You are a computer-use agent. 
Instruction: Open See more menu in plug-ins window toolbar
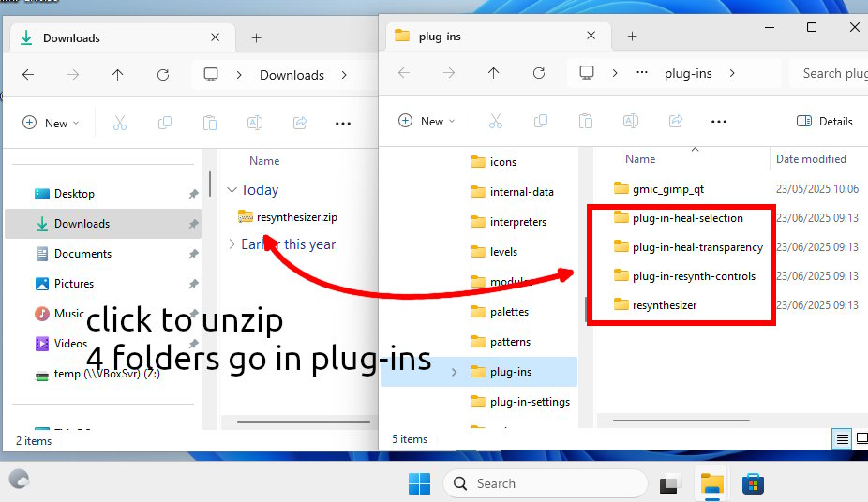(x=719, y=122)
